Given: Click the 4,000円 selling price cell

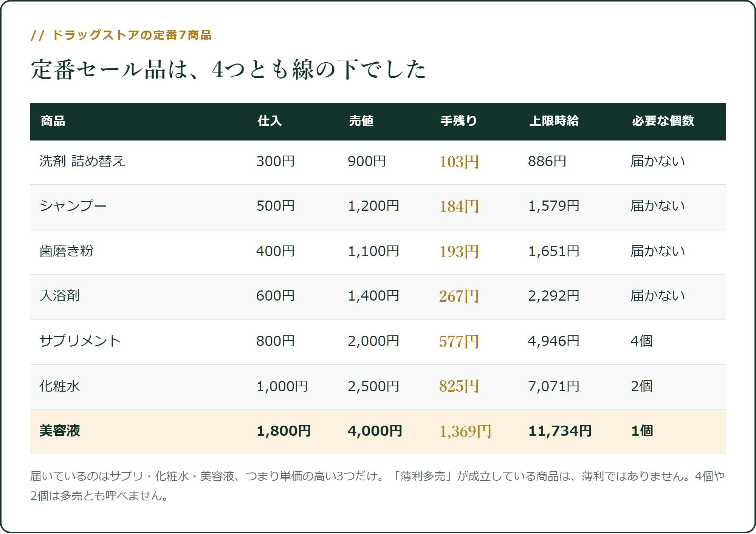Looking at the screenshot, I should [x=375, y=431].
